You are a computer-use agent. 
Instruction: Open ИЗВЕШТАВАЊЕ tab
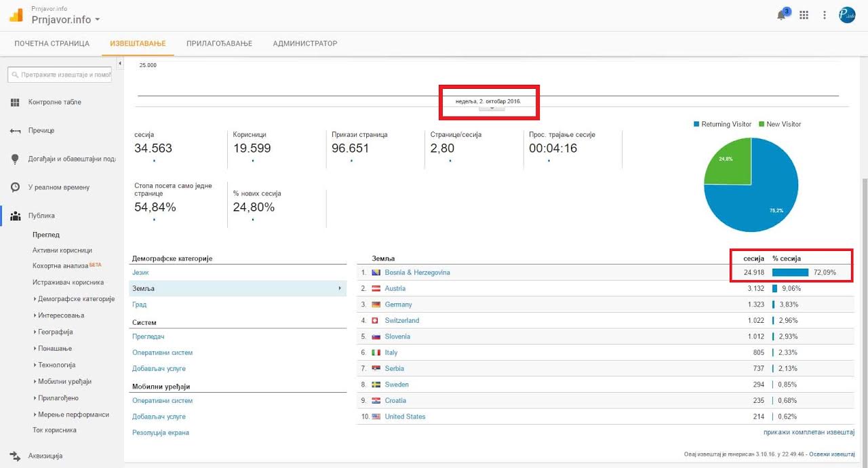point(138,43)
